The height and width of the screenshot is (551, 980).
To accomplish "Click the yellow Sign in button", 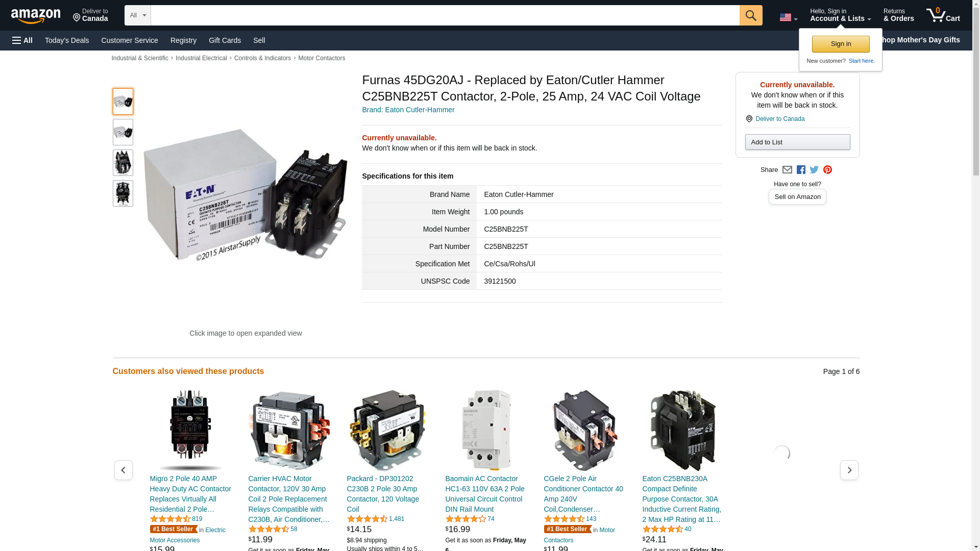I will point(841,44).
